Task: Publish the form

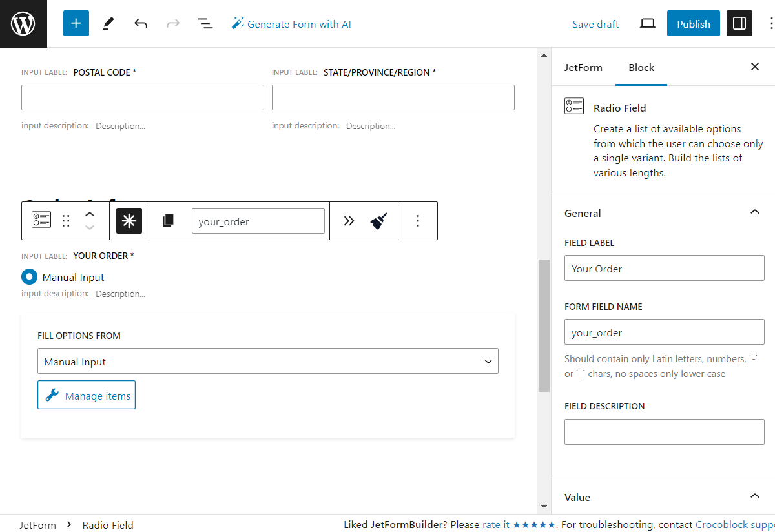Action: [x=693, y=23]
